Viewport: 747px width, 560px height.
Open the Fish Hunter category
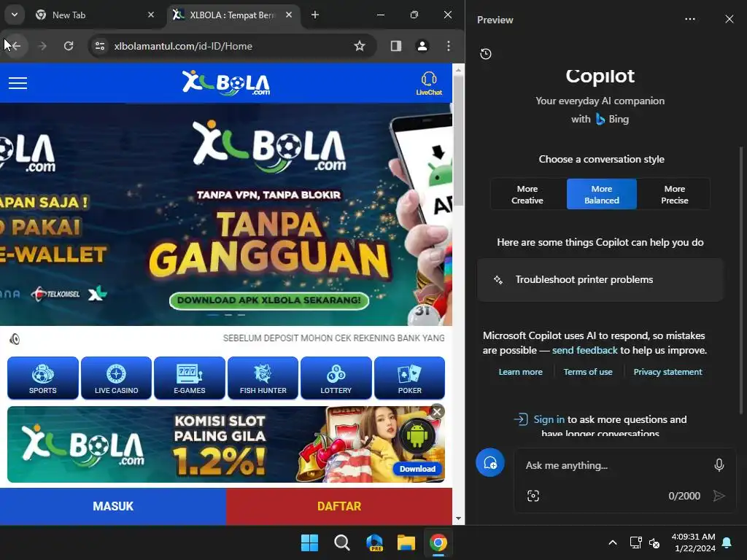[x=263, y=378]
